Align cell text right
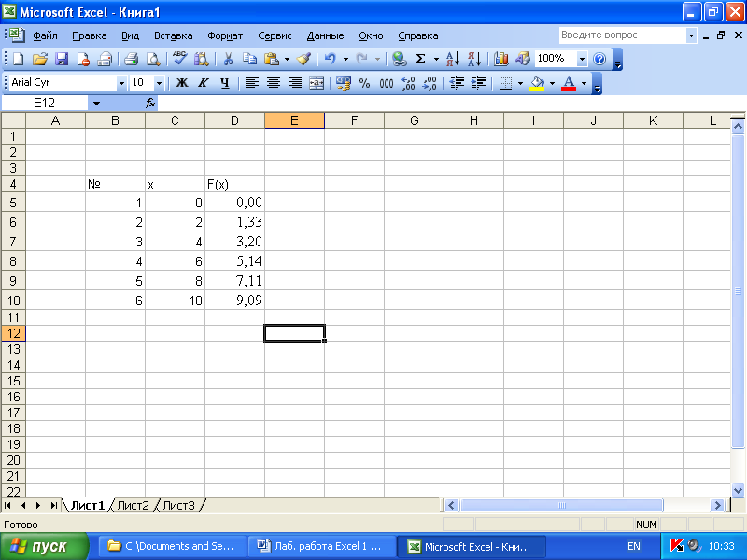 295,83
